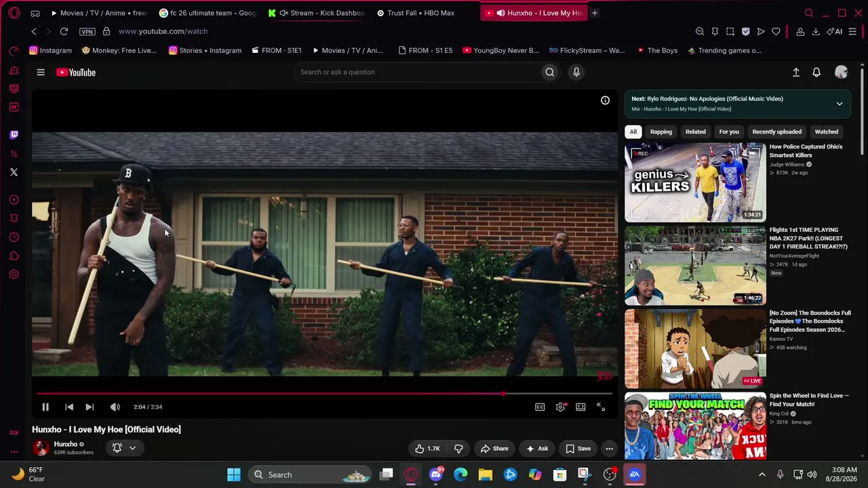Skip to the previous video
This screenshot has height=488, width=868.
click(69, 407)
